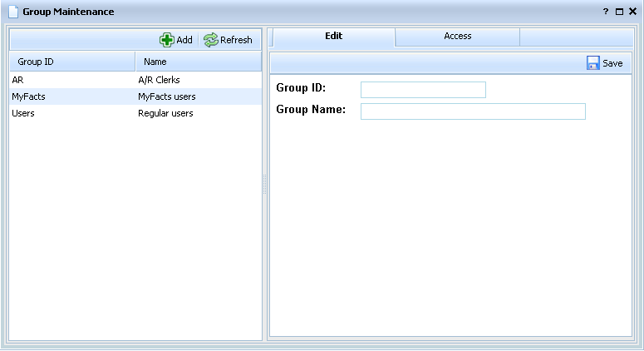Click the Refresh arrows icon
The width and height of the screenshot is (644, 351).
pyautogui.click(x=211, y=40)
